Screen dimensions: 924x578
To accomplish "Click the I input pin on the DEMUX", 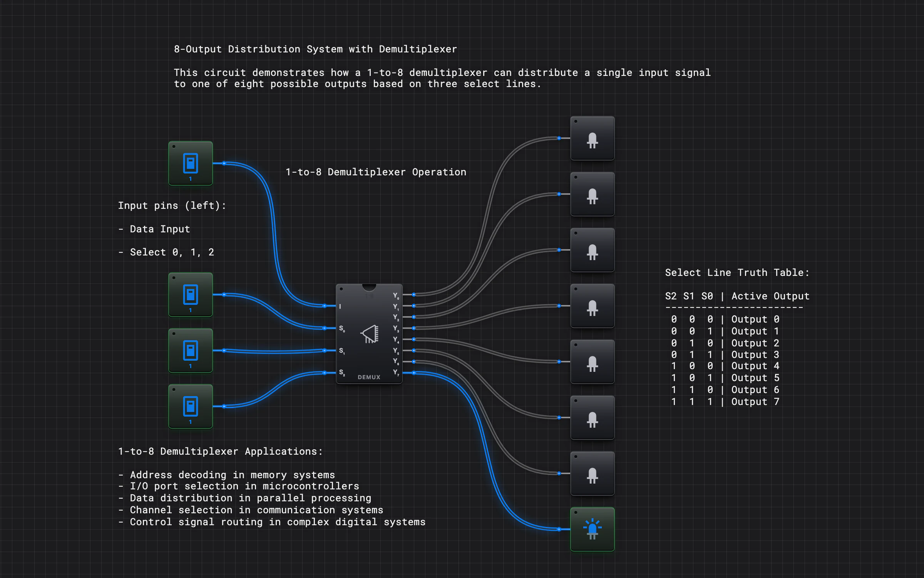I will pos(325,306).
